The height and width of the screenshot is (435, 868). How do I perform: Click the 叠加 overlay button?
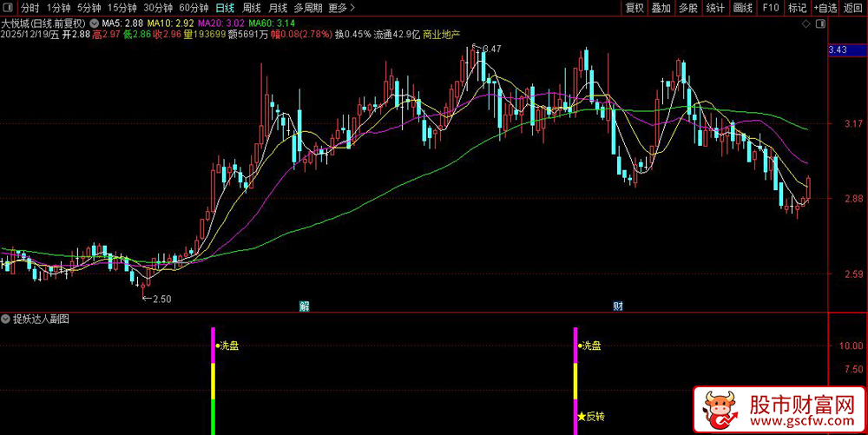pos(661,8)
